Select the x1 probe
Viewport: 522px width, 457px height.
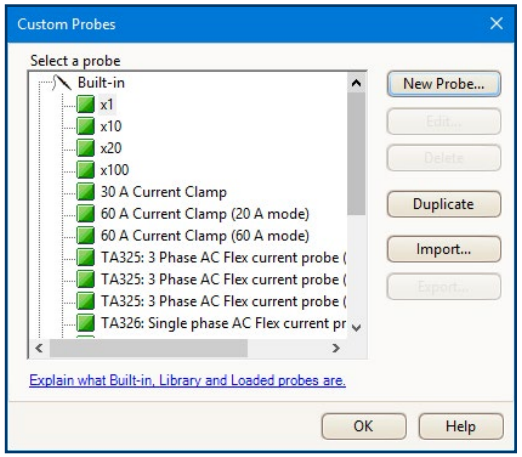click(107, 105)
